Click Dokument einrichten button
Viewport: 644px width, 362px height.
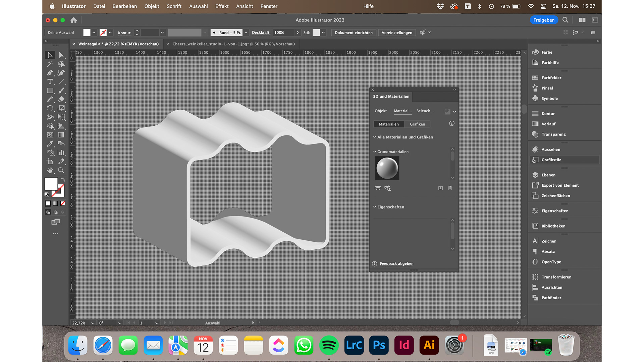click(x=354, y=33)
